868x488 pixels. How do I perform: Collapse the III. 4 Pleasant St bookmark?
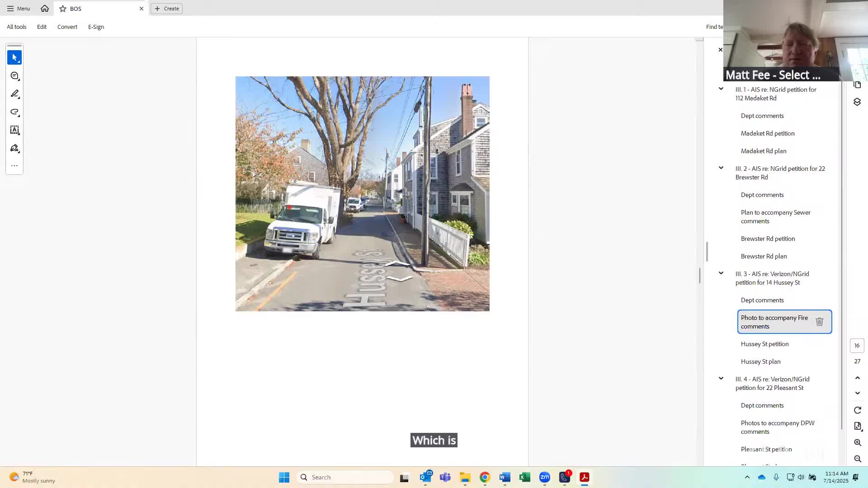point(721,379)
